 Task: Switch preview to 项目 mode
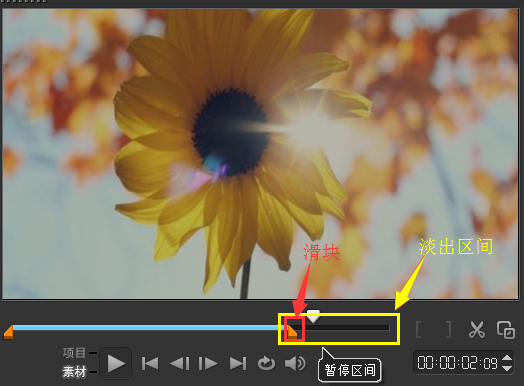coord(74,352)
